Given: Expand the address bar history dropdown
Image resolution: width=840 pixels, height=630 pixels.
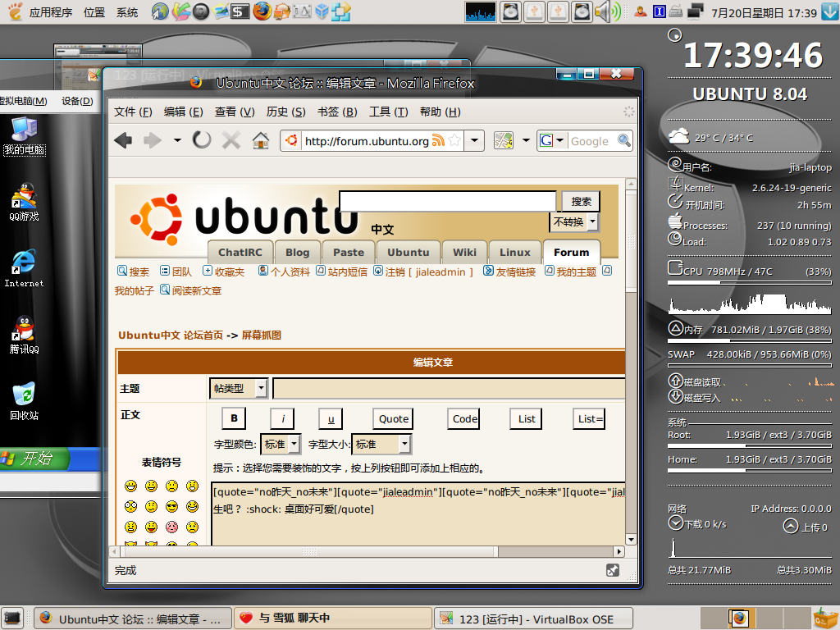Looking at the screenshot, I should pyautogui.click(x=475, y=140).
